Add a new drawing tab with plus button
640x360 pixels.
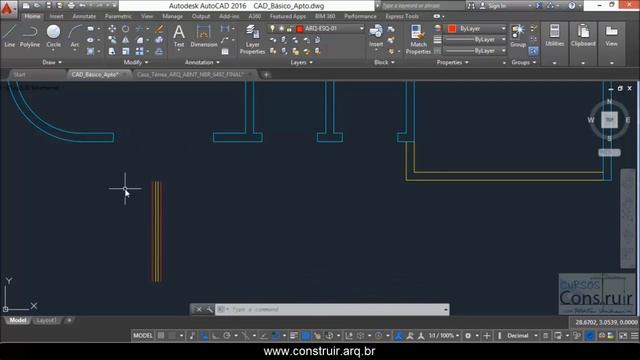(266, 75)
